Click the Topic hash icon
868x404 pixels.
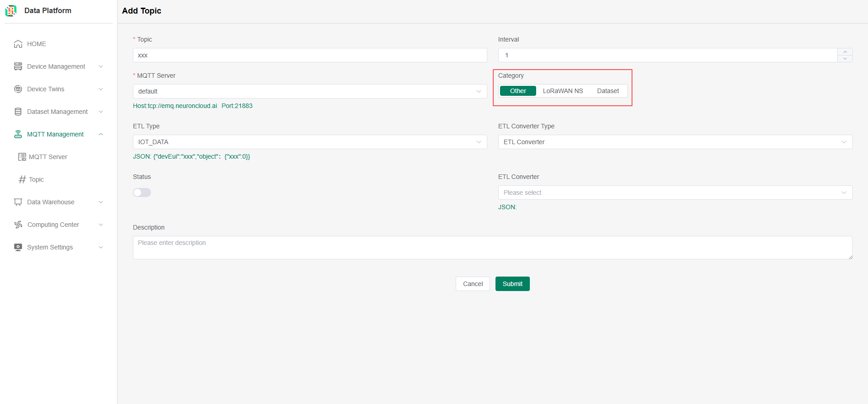pyautogui.click(x=22, y=179)
